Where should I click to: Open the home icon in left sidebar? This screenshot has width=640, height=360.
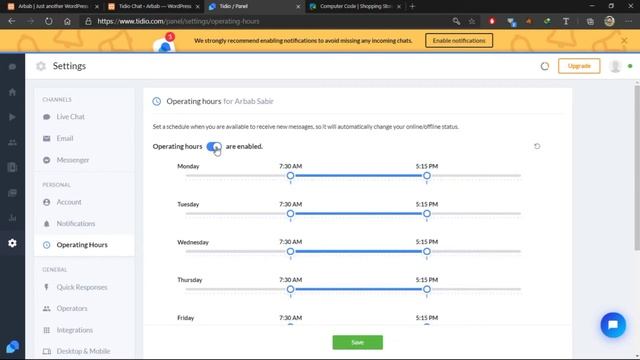click(12, 92)
